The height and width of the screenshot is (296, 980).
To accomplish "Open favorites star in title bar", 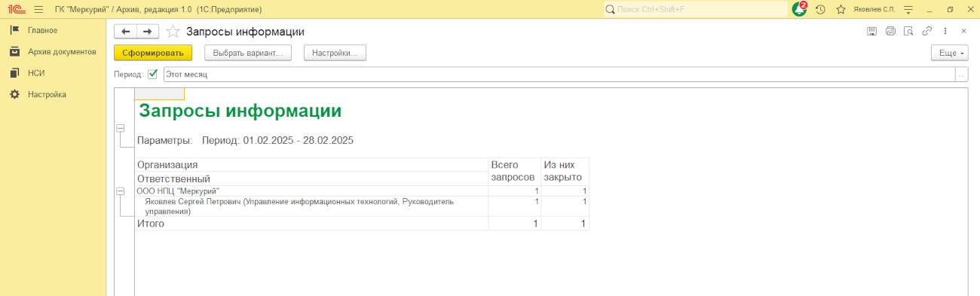I will [x=841, y=9].
